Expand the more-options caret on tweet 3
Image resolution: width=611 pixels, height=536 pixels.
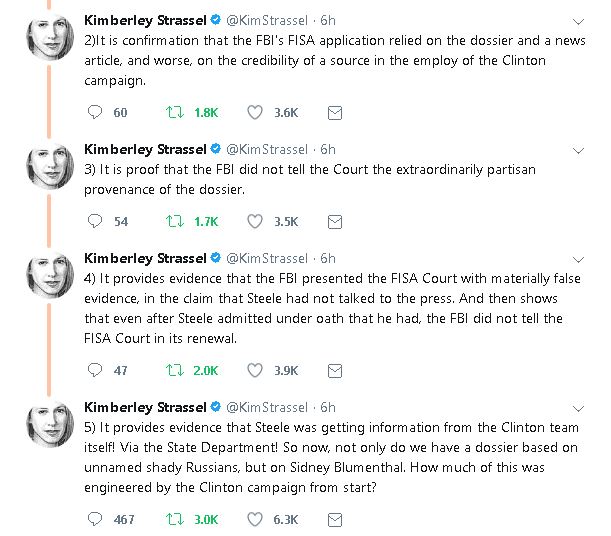(x=580, y=149)
